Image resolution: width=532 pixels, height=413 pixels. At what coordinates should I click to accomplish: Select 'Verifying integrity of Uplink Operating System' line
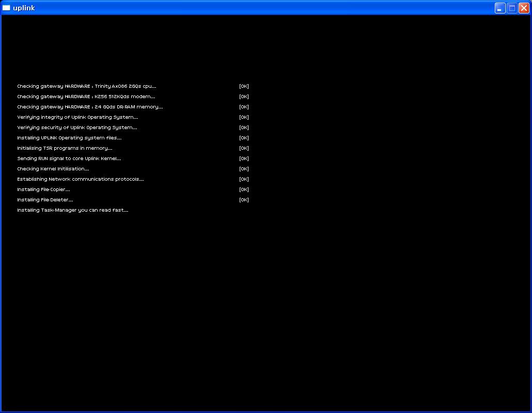[77, 117]
